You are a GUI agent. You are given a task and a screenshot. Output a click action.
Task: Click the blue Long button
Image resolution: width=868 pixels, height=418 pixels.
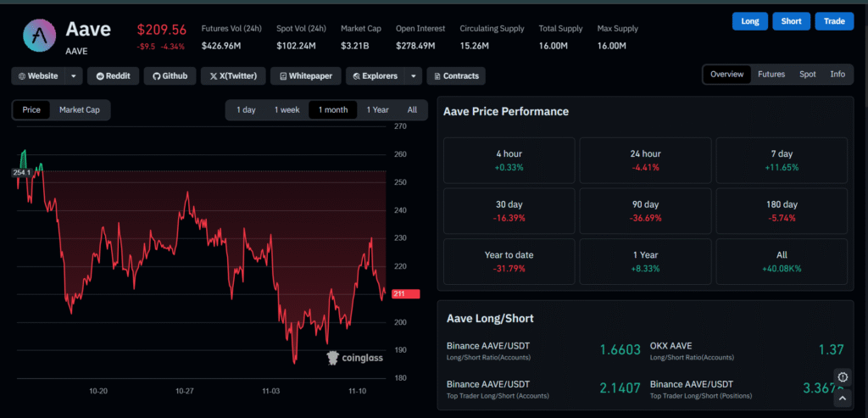point(749,21)
